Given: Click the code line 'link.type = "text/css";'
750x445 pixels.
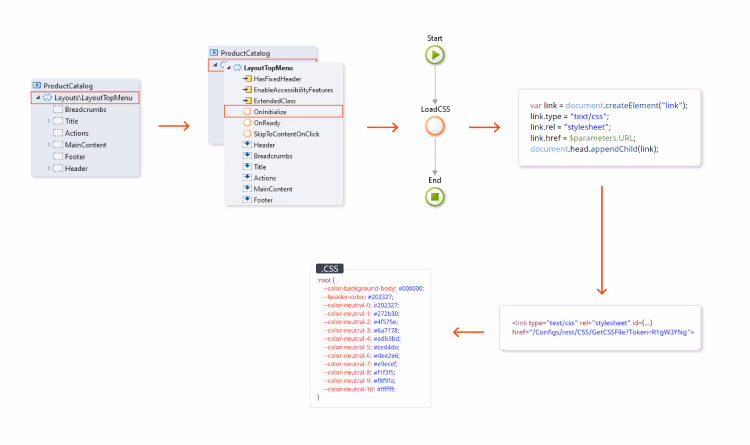Looking at the screenshot, I should 569,116.
